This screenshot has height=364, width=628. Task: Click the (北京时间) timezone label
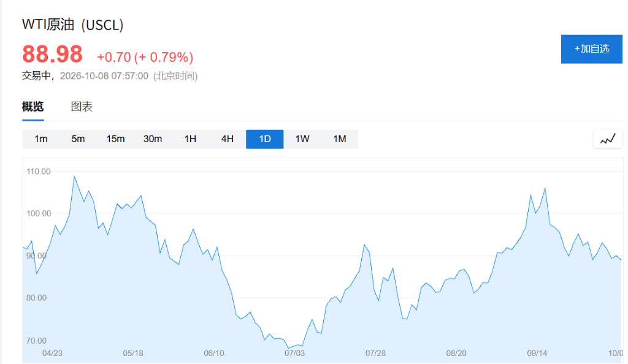175,76
